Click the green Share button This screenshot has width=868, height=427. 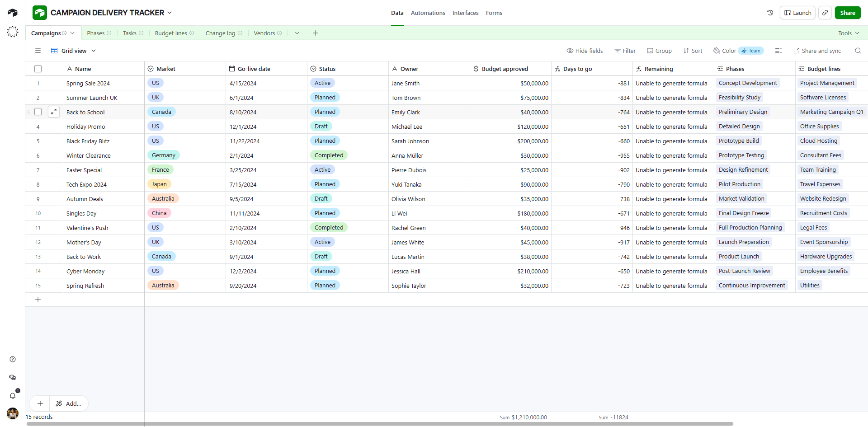point(848,13)
